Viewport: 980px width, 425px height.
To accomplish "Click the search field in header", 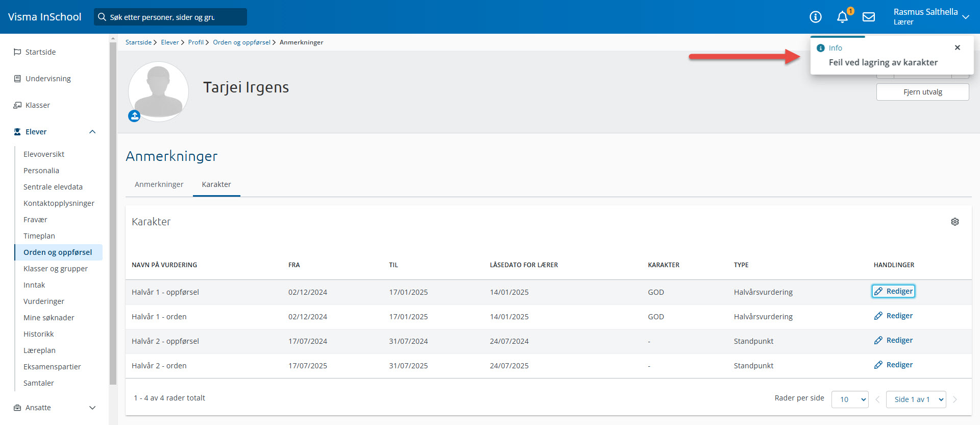I will (170, 17).
